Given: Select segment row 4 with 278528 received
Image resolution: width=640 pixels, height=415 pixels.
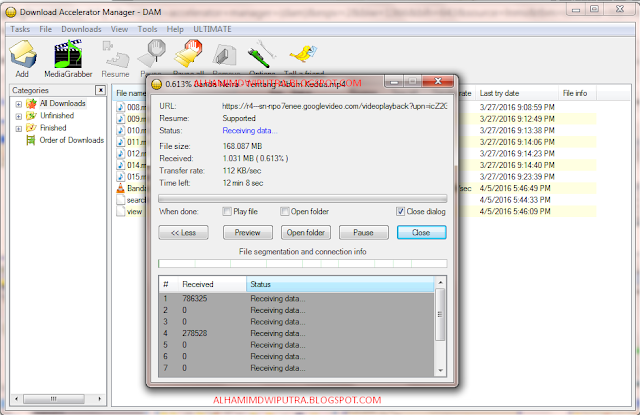Looking at the screenshot, I should tap(297, 333).
